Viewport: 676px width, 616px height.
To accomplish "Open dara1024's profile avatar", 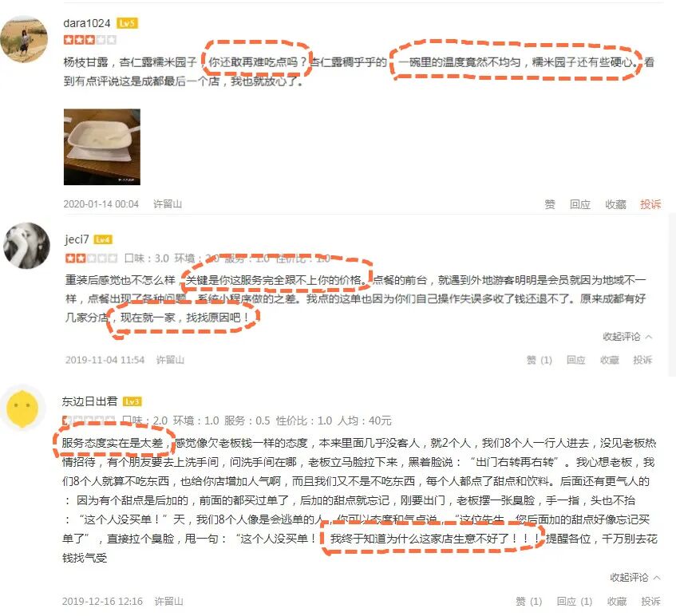I will coord(24,39).
